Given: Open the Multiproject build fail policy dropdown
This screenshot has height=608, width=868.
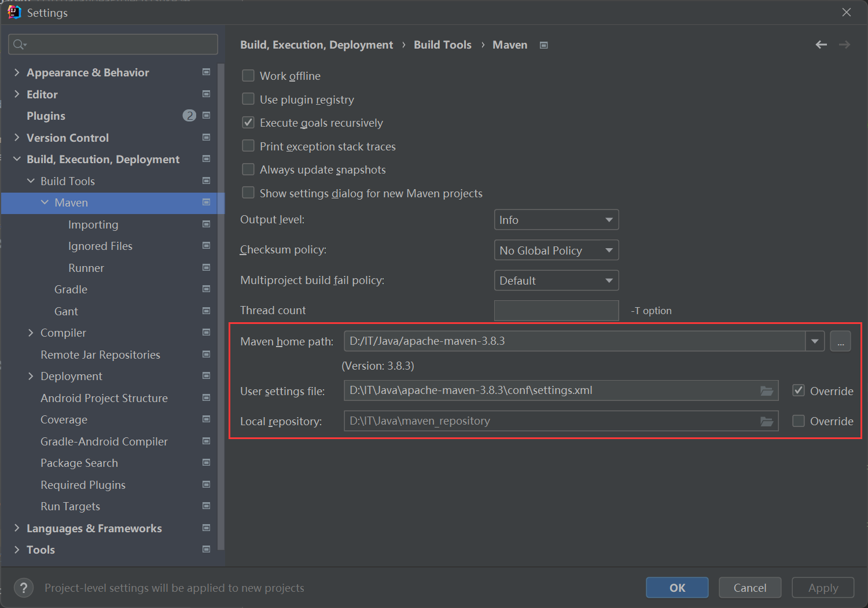Looking at the screenshot, I should tap(556, 281).
